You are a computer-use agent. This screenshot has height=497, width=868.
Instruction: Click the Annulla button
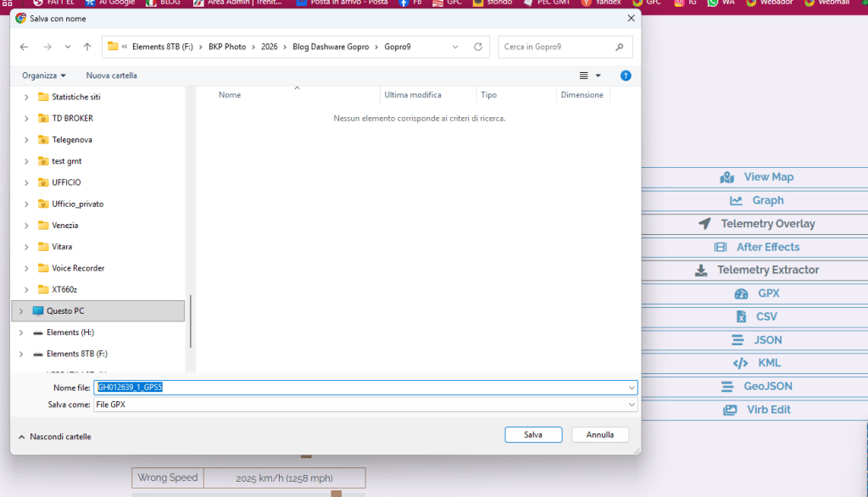pyautogui.click(x=599, y=434)
